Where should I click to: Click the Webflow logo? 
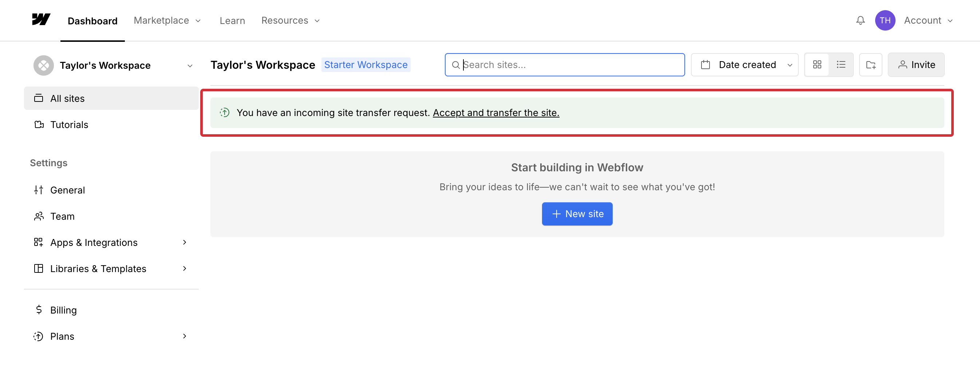[41, 20]
